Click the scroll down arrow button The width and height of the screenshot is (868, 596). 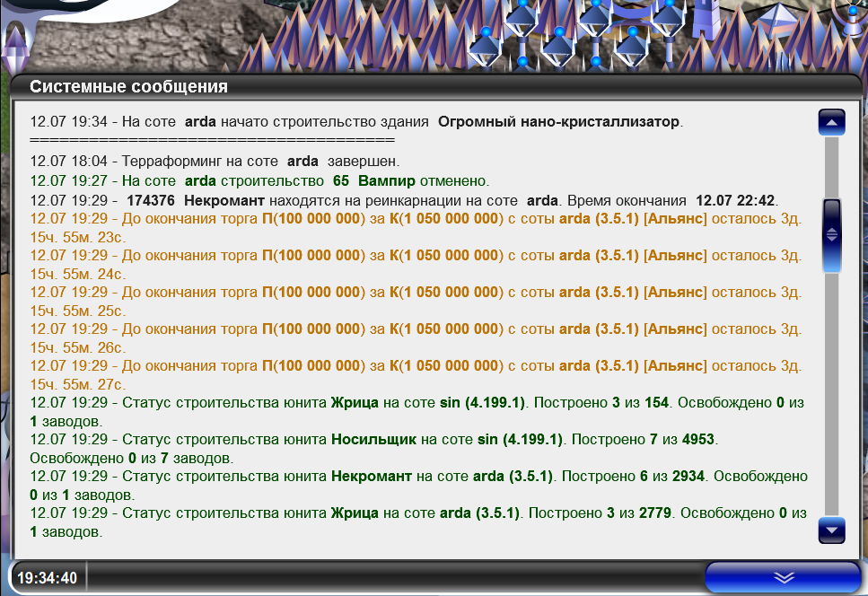pyautogui.click(x=831, y=530)
